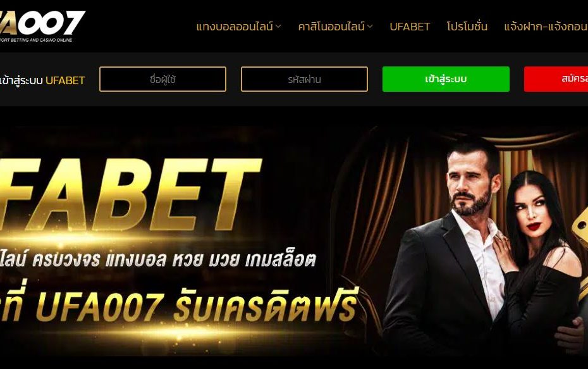This screenshot has width=588, height=369.
Task: Focus the รหัสผ่าน password field
Action: coord(305,79)
